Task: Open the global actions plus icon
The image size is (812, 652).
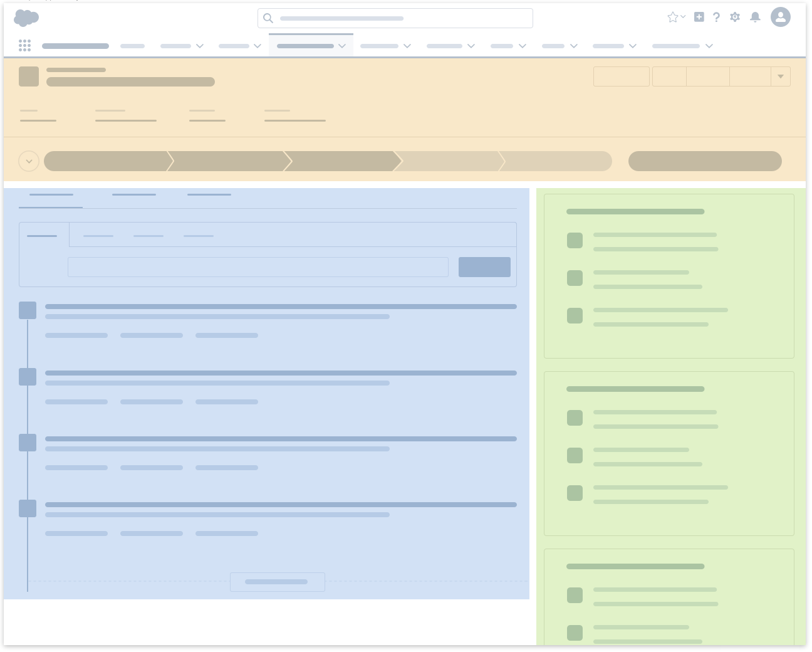Action: point(699,17)
